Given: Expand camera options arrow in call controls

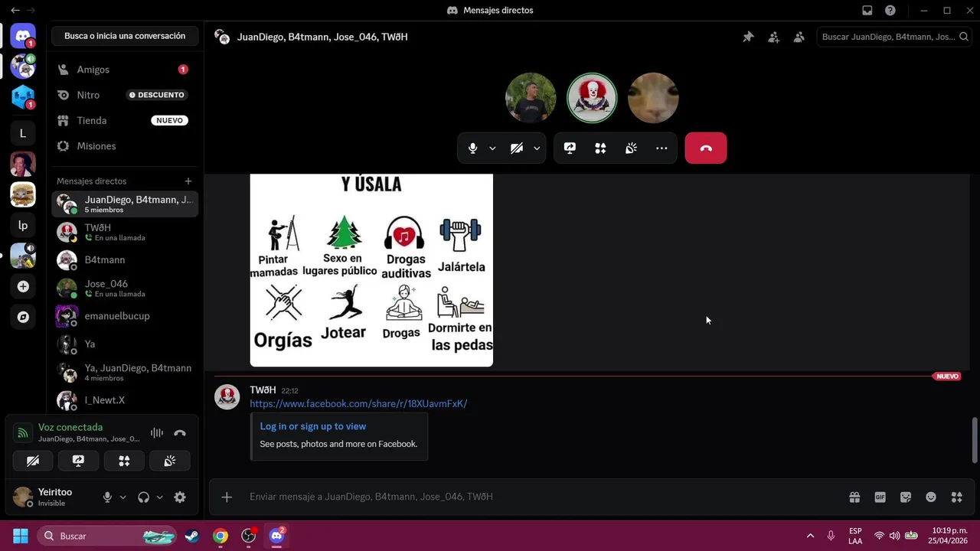Looking at the screenshot, I should (537, 148).
